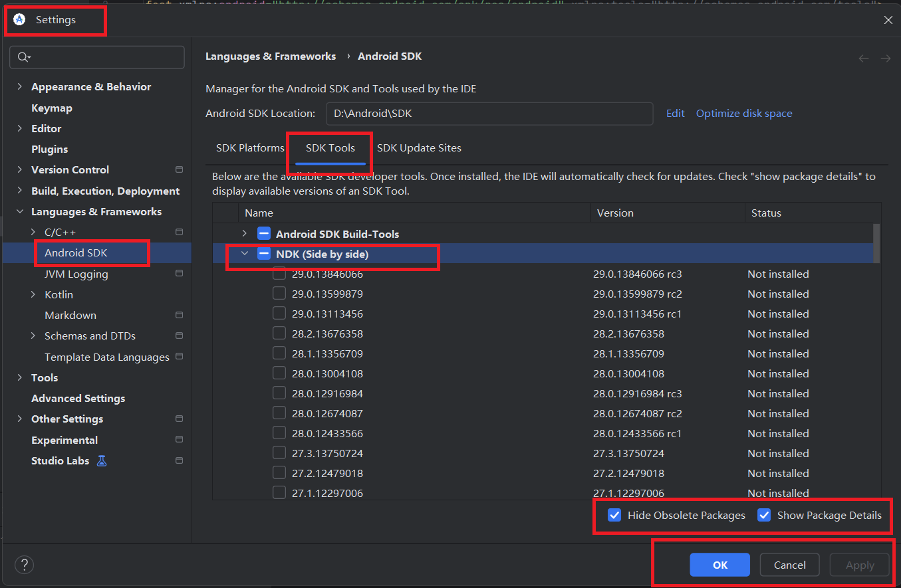Toggle the Android SDK Build-Tools checkbox
Viewport: 901px width, 588px height.
coord(264,234)
